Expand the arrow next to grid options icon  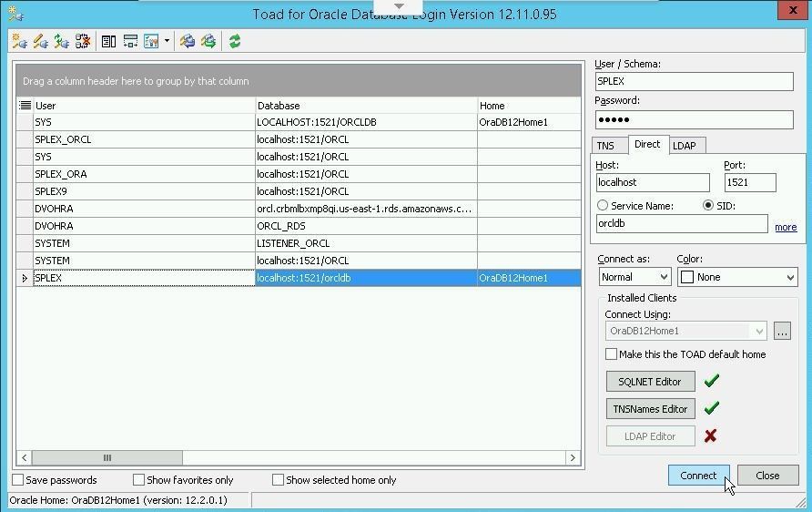click(x=167, y=40)
